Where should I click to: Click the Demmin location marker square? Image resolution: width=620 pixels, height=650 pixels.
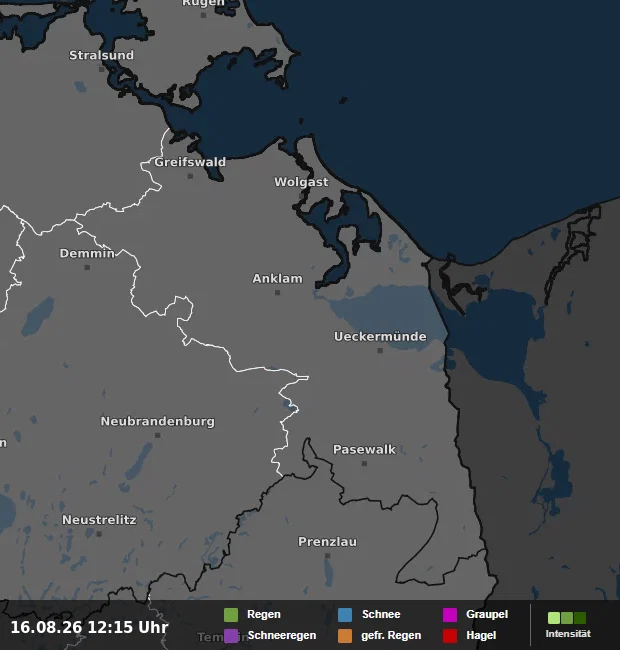[x=87, y=267]
